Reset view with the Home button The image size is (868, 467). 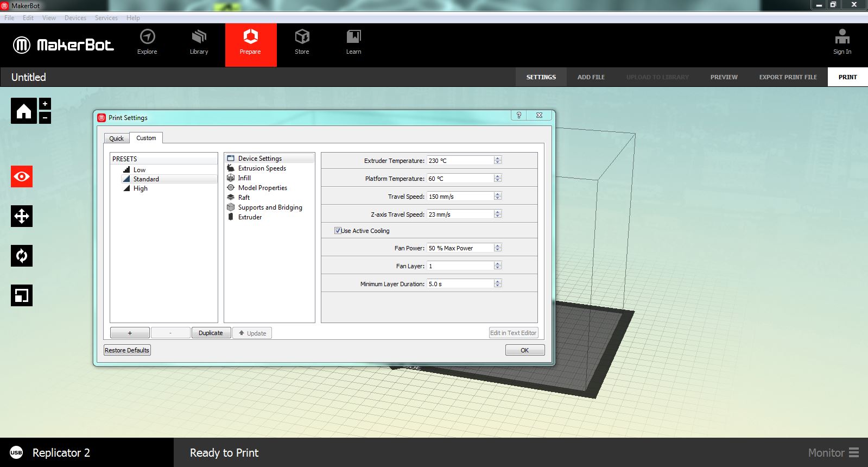coord(24,111)
